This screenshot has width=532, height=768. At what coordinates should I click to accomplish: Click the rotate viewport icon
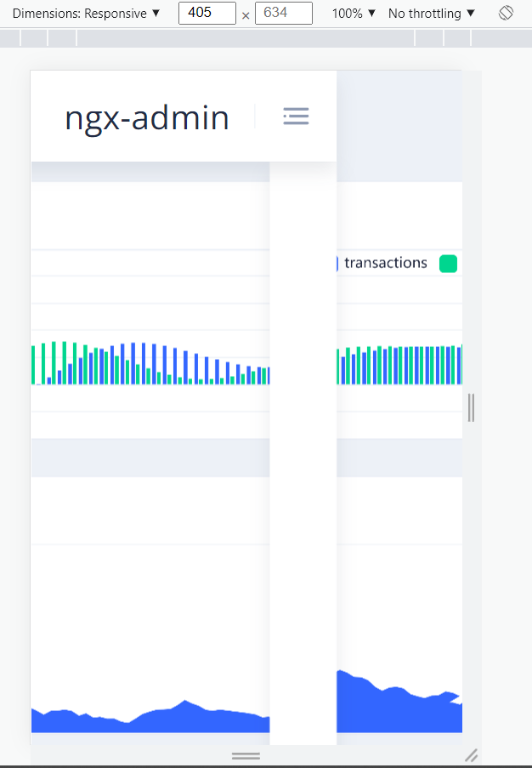point(506,13)
